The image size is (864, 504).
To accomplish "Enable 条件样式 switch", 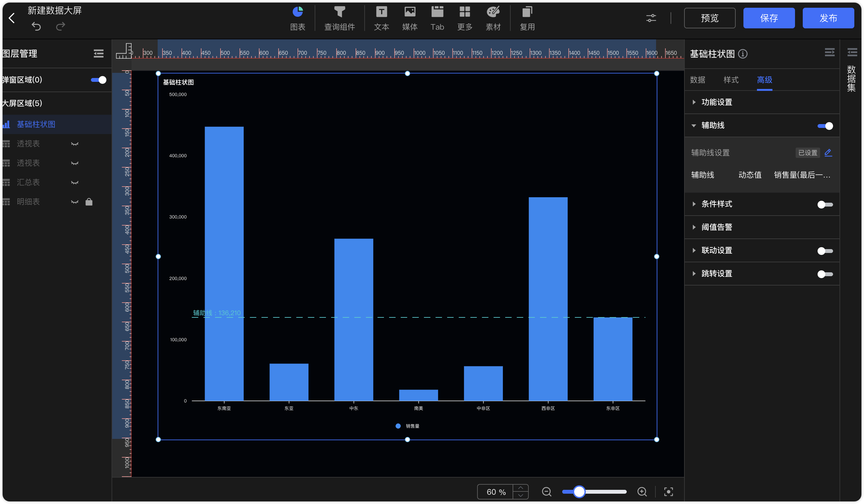I will point(825,205).
